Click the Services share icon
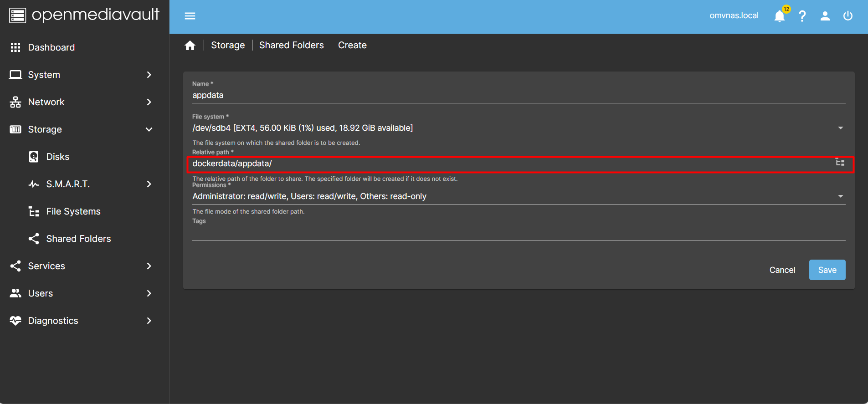868x404 pixels. (15, 266)
